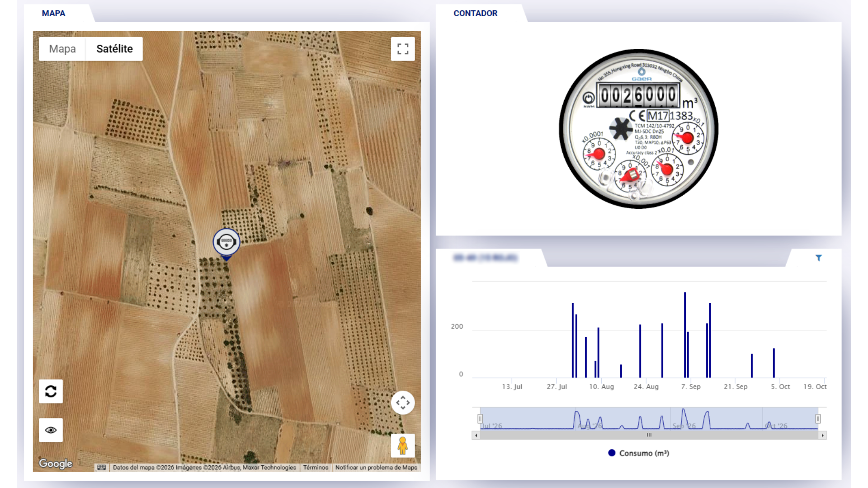This screenshot has width=868, height=488.
Task: Select Satélite map view
Action: 114,49
